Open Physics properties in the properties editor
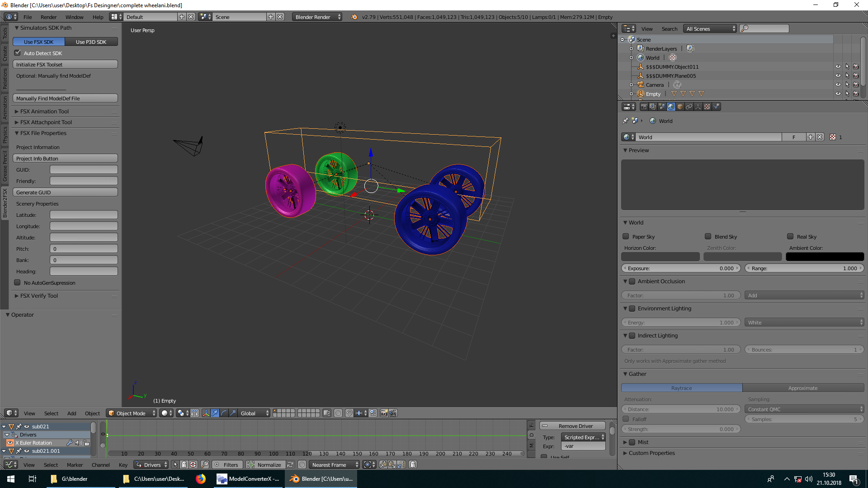The width and height of the screenshot is (868, 488). pos(716,107)
